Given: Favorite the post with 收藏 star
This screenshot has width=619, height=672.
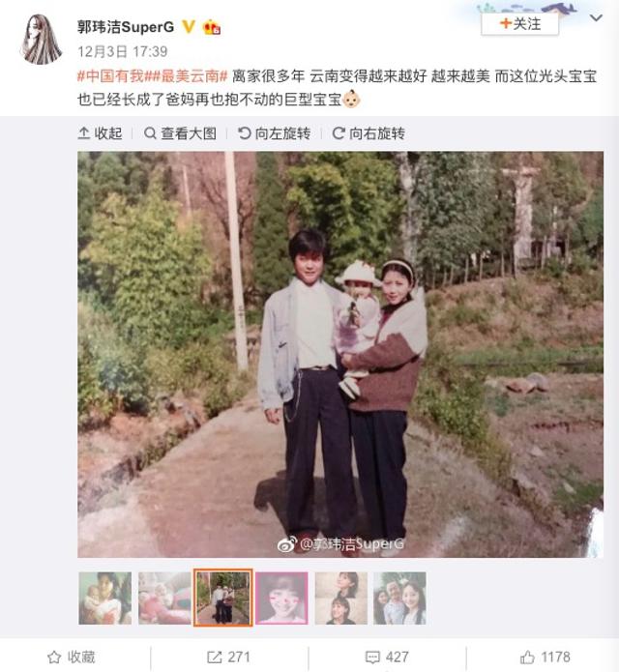Looking at the screenshot, I should 72,657.
